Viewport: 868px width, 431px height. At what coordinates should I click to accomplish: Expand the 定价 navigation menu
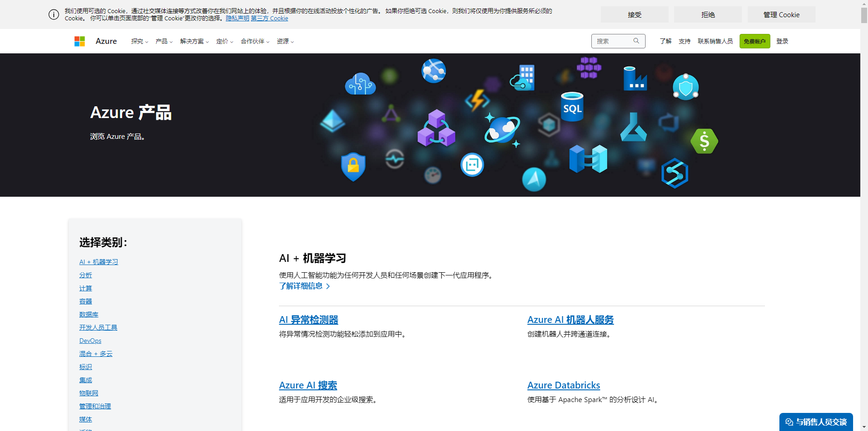225,41
